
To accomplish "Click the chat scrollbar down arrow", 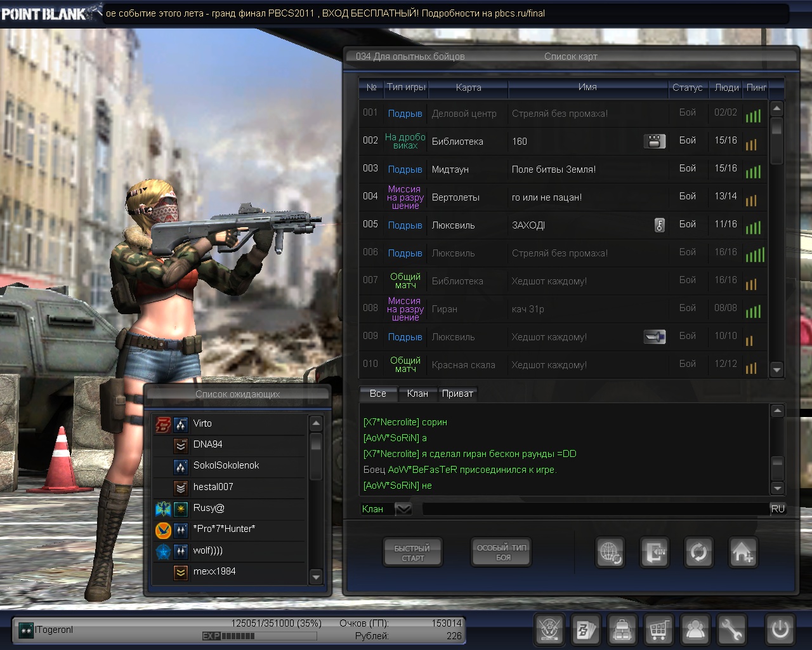I will (777, 487).
